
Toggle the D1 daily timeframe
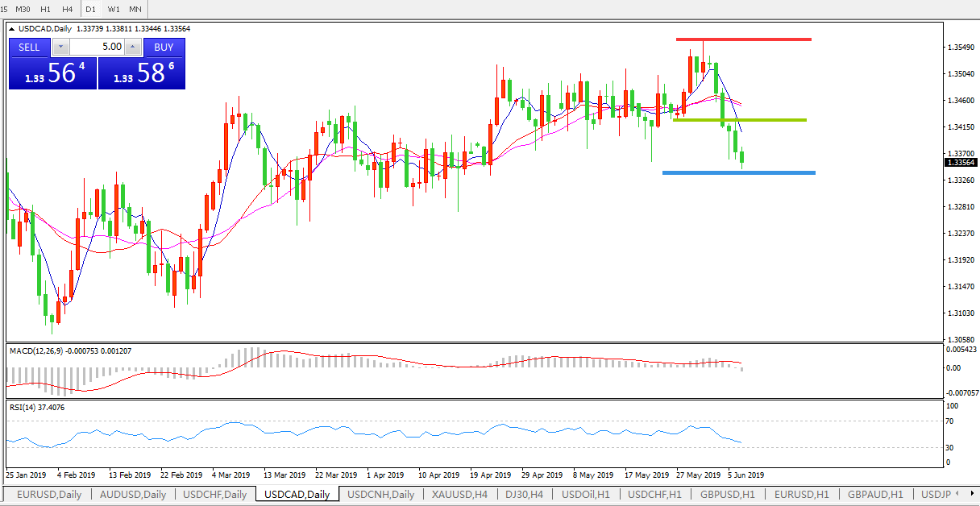tap(90, 9)
